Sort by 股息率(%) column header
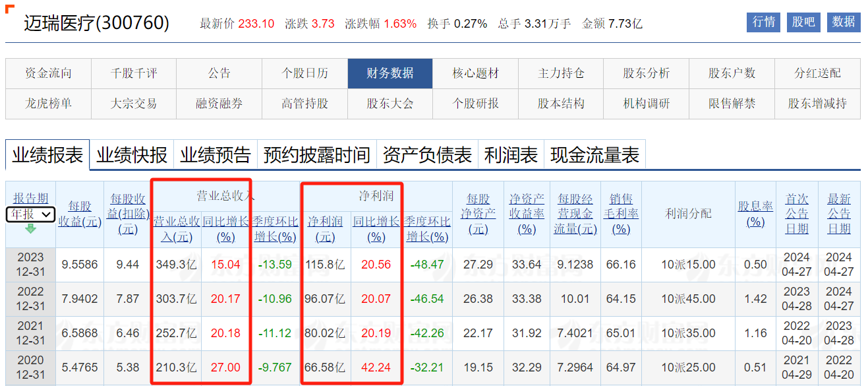Viewport: 868px width, 386px height. pyautogui.click(x=755, y=214)
